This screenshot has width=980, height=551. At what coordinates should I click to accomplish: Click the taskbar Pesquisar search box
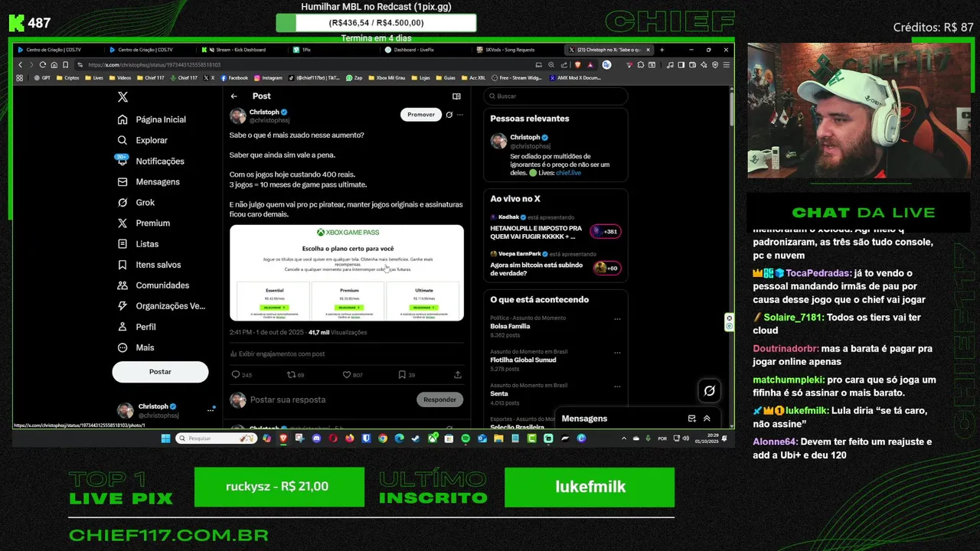[x=216, y=439]
